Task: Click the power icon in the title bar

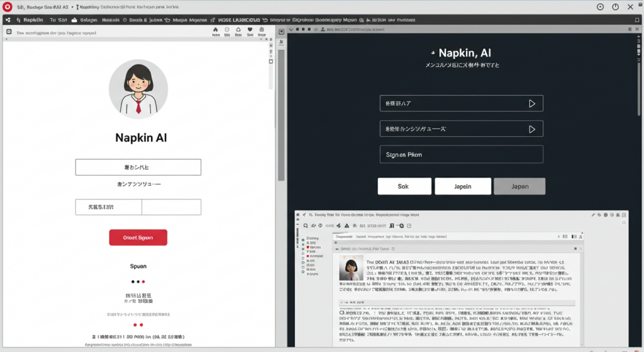Action: (x=615, y=6)
